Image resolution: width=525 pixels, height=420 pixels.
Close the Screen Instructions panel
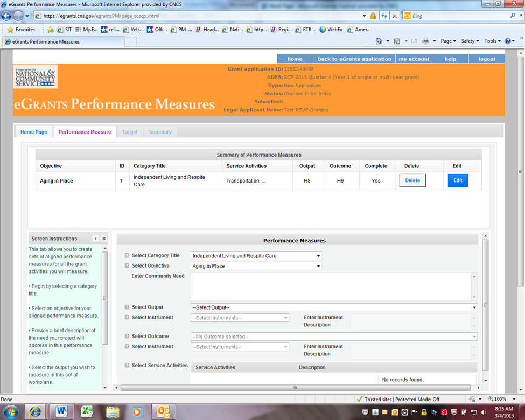[x=104, y=239]
